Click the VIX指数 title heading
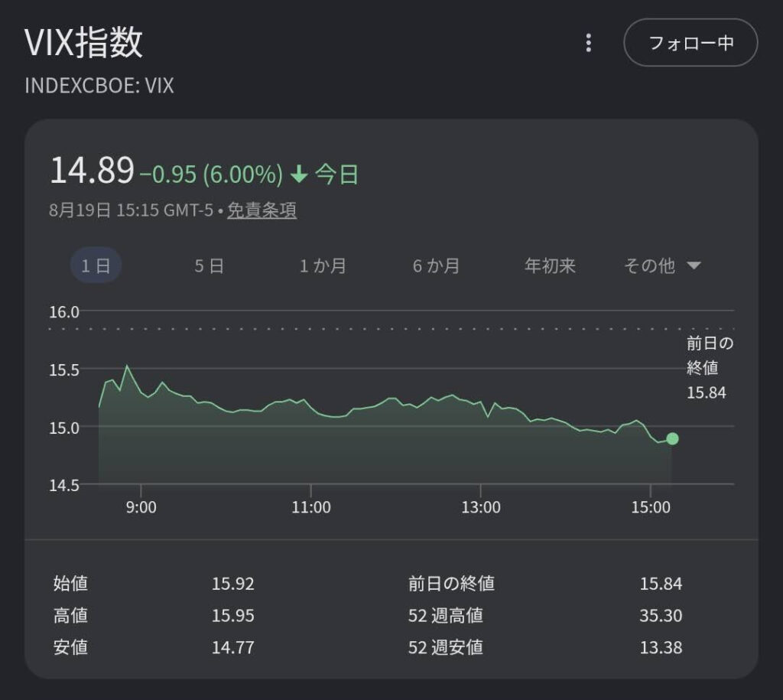 point(84,43)
